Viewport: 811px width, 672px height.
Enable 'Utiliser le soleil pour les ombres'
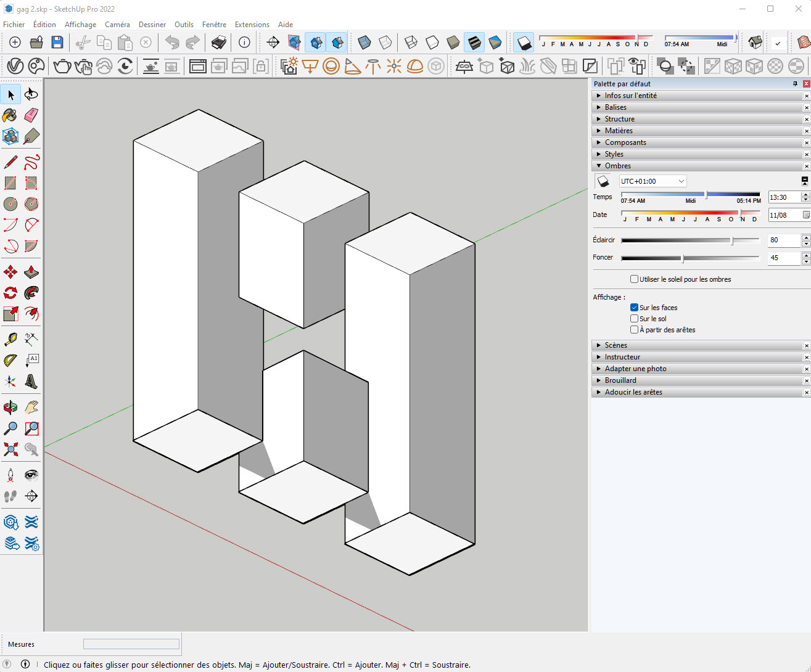[x=634, y=279]
